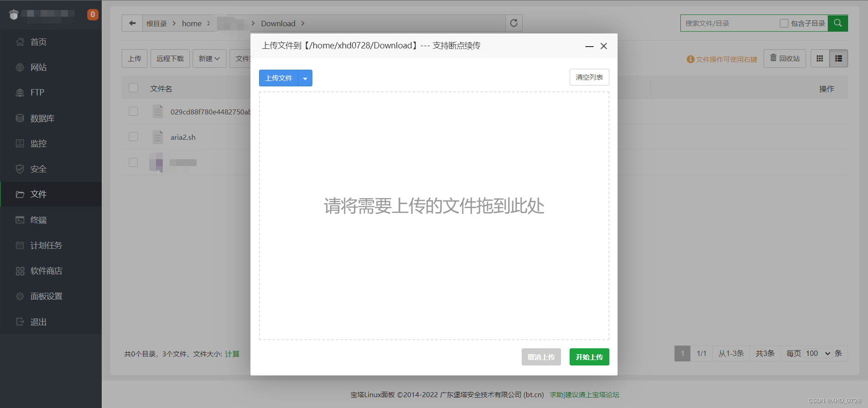This screenshot has height=408, width=868.
Task: Open the 回收站 (Recycle Bin)
Action: [784, 58]
